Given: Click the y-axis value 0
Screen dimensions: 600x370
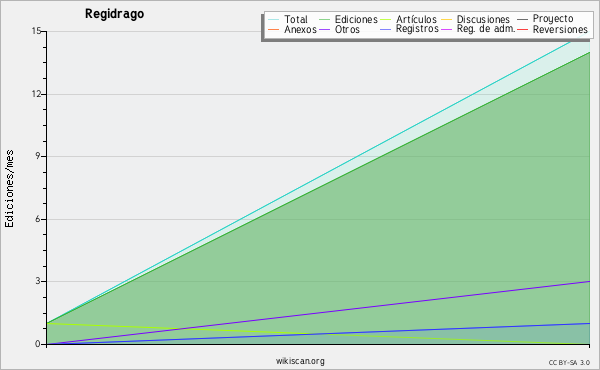Looking at the screenshot, I should click(38, 344).
